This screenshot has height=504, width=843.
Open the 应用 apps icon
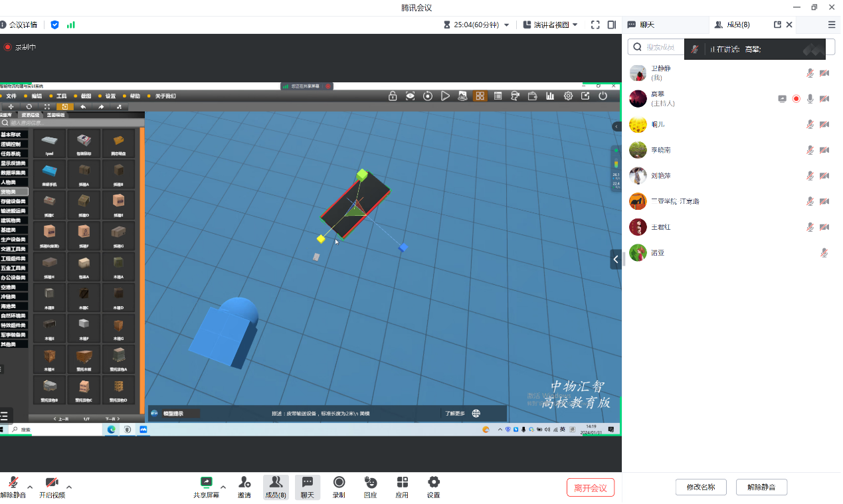pyautogui.click(x=402, y=482)
